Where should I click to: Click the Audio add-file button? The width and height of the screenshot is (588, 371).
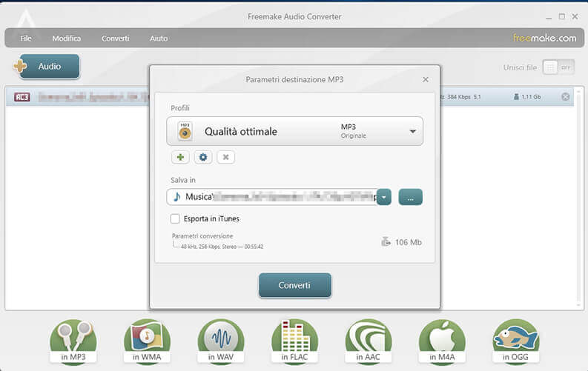tap(49, 66)
